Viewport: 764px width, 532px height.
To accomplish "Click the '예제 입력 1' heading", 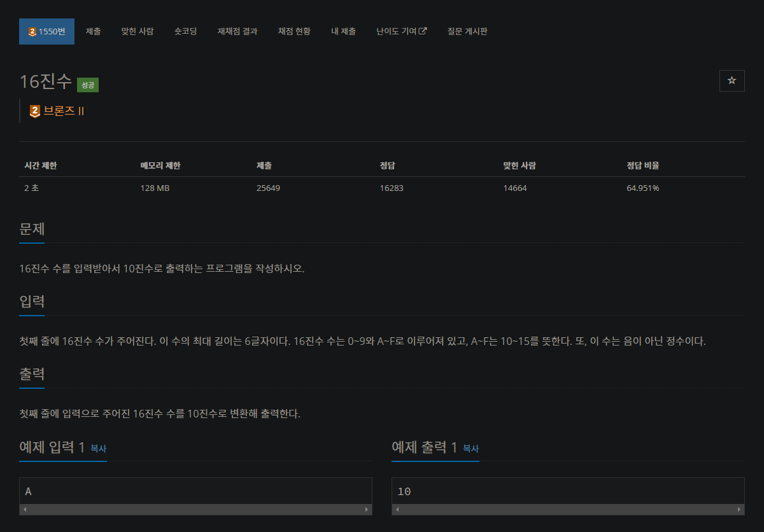I will click(52, 447).
